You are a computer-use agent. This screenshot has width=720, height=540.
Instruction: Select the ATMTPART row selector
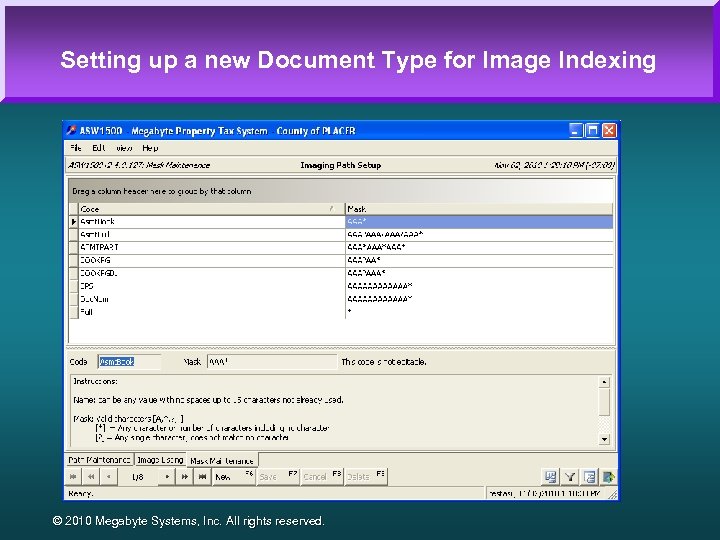[73, 247]
